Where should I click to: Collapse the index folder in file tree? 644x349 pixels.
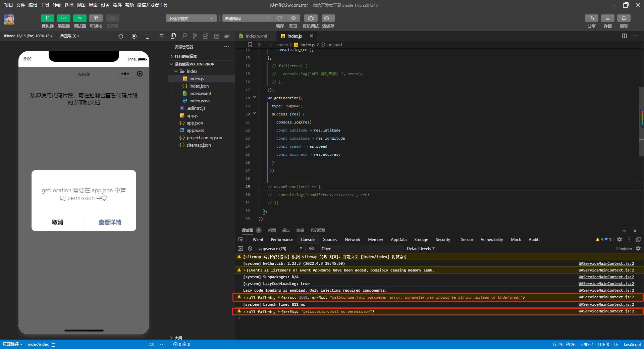pyautogui.click(x=176, y=71)
